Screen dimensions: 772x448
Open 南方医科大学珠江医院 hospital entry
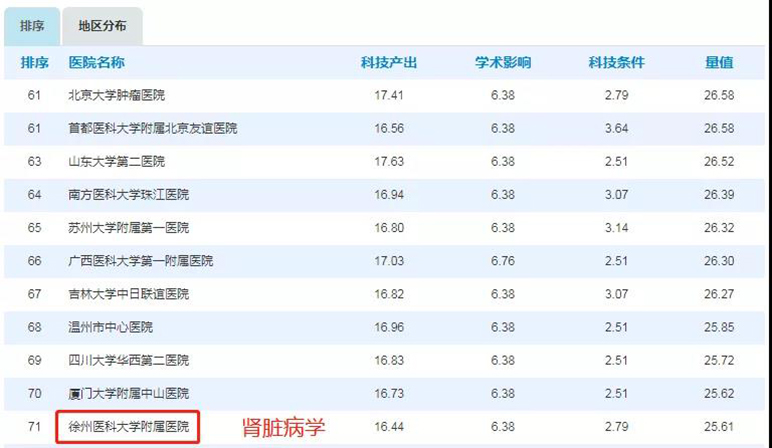coord(128,195)
